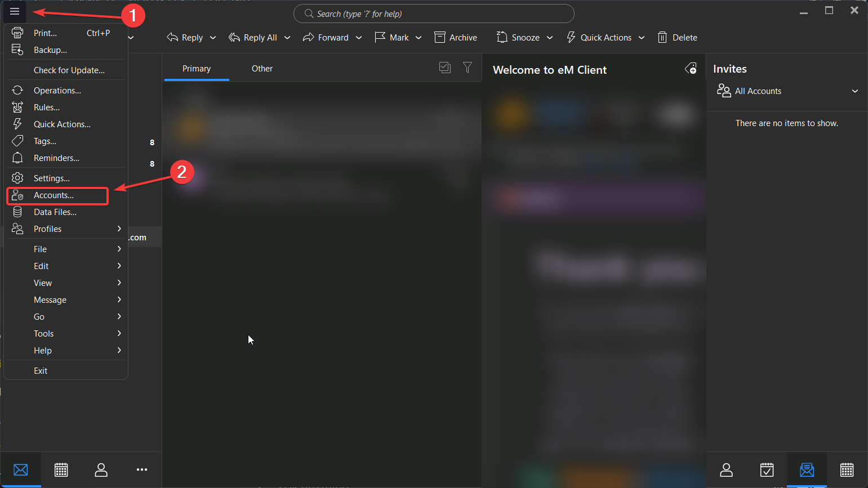Click the message list filter funnel icon
868x488 pixels.
(468, 68)
